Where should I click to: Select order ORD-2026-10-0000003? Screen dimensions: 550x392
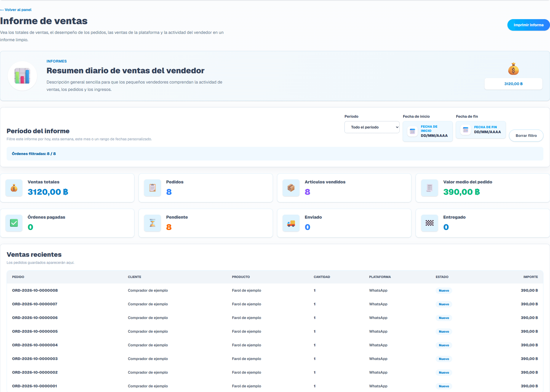[x=35, y=359]
